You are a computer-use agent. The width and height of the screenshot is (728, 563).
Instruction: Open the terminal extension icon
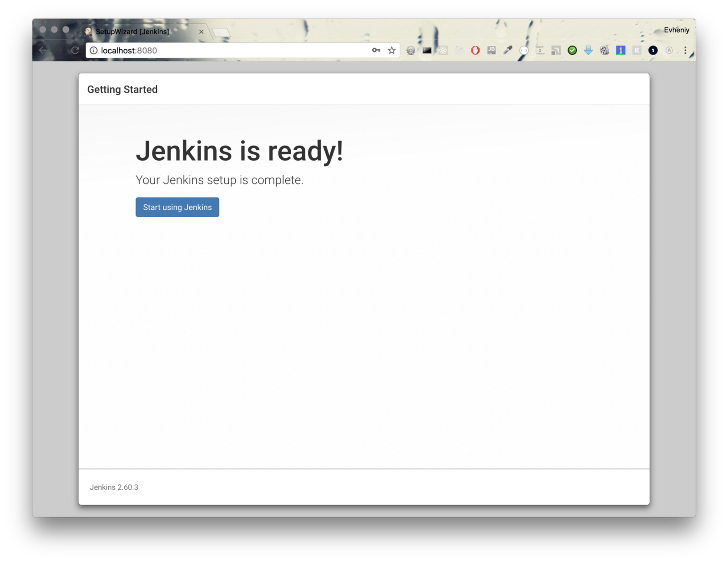pyautogui.click(x=427, y=51)
